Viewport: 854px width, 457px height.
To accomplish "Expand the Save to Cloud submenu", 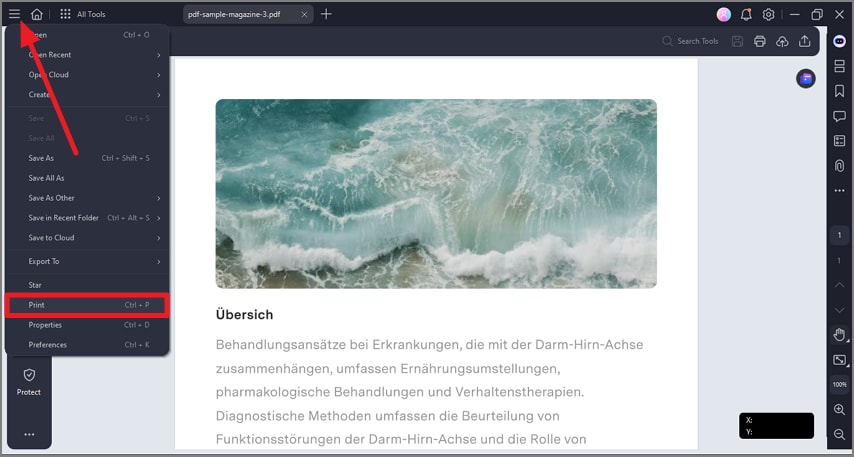I will click(x=87, y=238).
